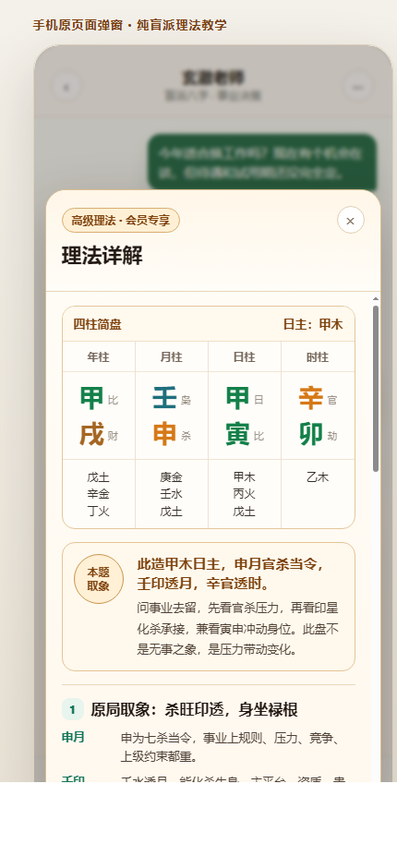
Task: Select the 时柱 column header
Action: 318,357
